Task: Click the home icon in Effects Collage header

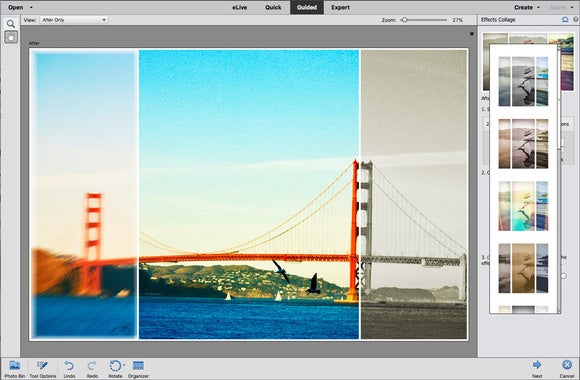Action: click(565, 20)
